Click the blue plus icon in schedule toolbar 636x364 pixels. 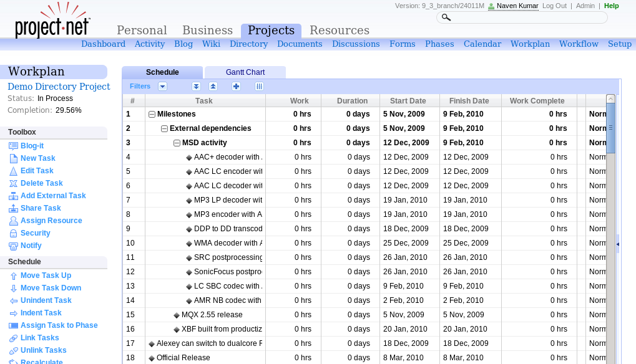tap(236, 87)
